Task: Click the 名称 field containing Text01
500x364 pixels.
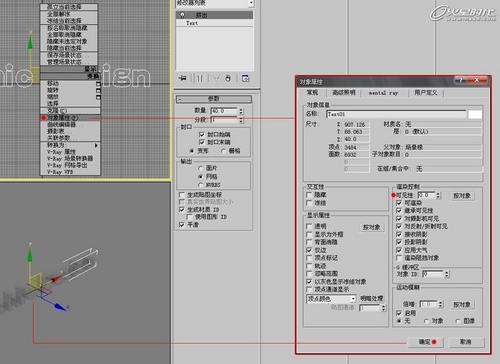Action: (396, 114)
